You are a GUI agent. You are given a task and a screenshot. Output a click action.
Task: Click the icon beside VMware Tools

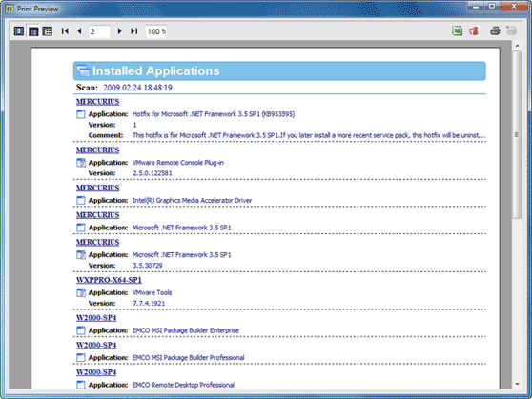pos(81,292)
